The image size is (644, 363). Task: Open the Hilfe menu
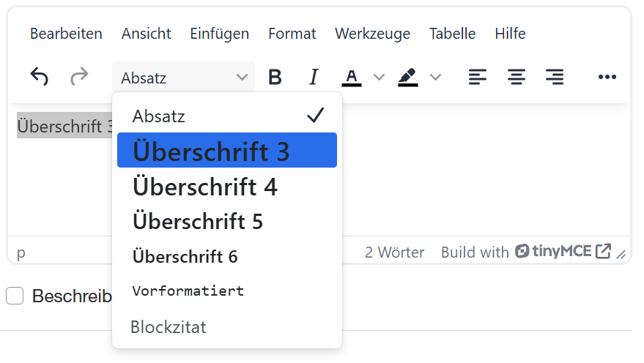[x=510, y=34]
